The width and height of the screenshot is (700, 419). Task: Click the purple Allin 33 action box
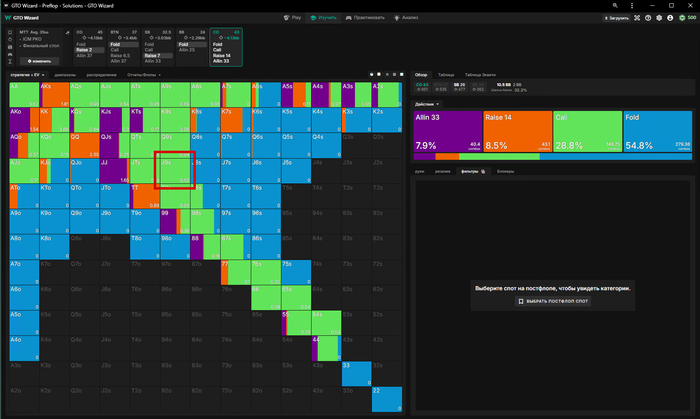tap(448, 131)
